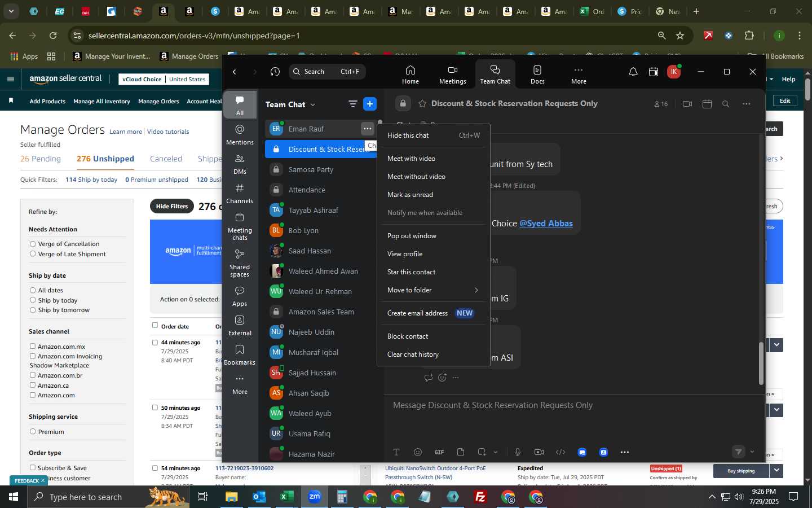The height and width of the screenshot is (508, 812).
Task: Open order 113-7219023-3910602 link
Action: [x=244, y=468]
